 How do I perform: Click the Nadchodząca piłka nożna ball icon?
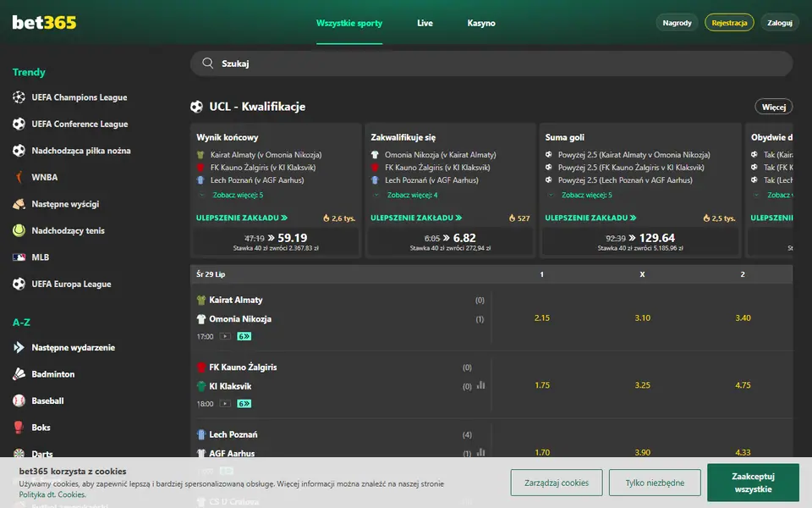point(19,151)
